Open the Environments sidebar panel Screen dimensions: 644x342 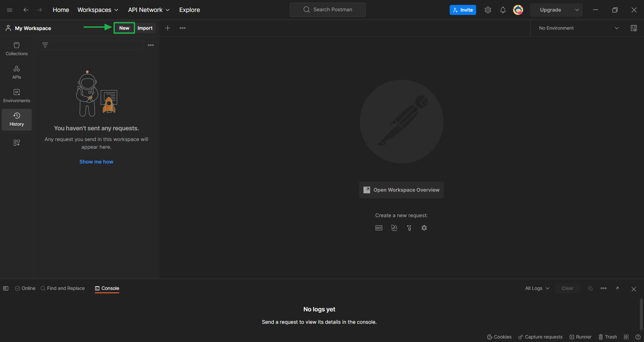(x=17, y=96)
